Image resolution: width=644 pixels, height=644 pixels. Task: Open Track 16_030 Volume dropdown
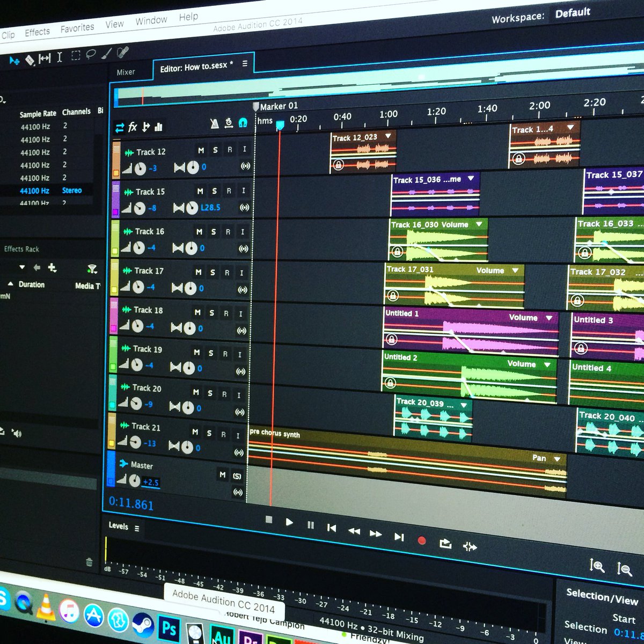point(479,224)
